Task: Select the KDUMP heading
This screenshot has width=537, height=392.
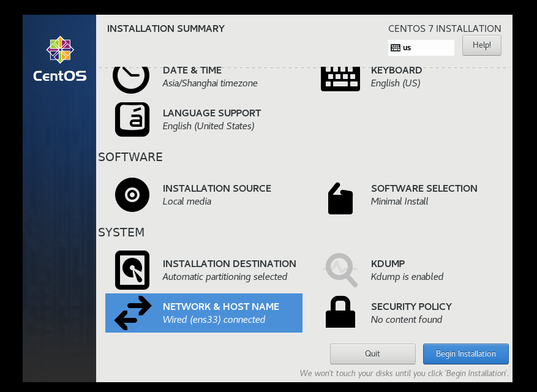Action: [x=388, y=264]
